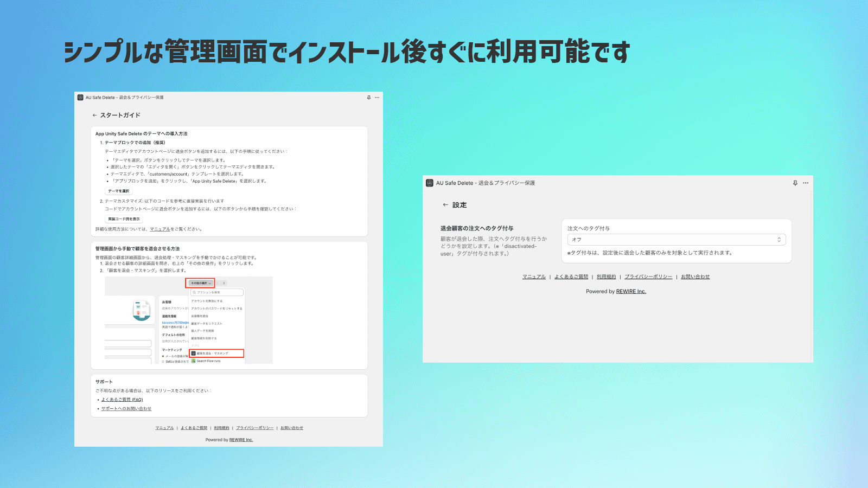Select 顧客を退会・マスキング menu entry

tap(217, 354)
